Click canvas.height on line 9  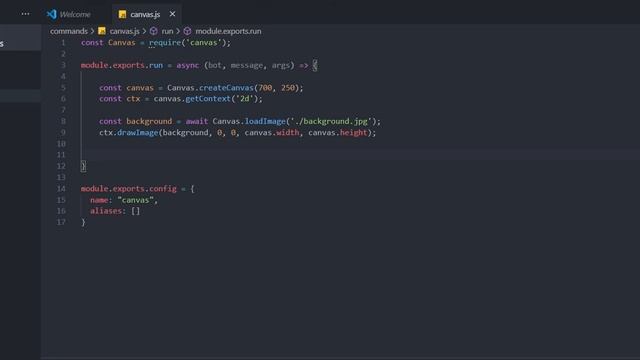pyautogui.click(x=338, y=132)
